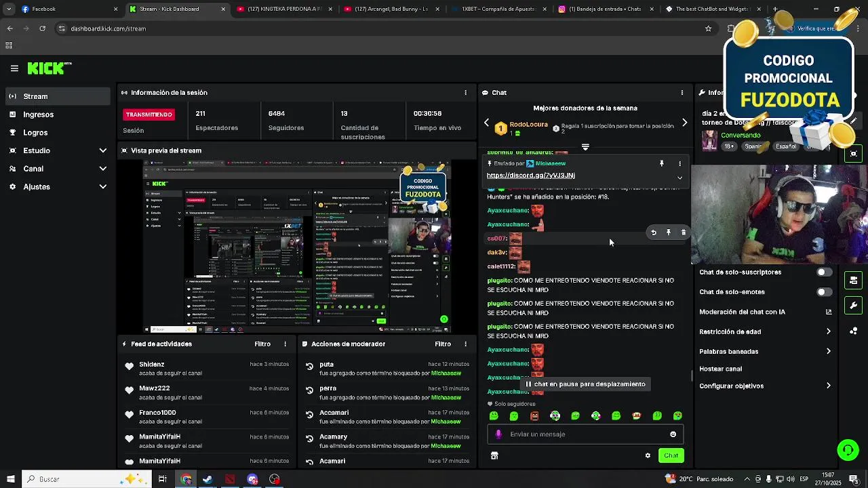The width and height of the screenshot is (868, 488).
Task: Open Acciones de moderador three-dot menu
Action: pyautogui.click(x=465, y=344)
